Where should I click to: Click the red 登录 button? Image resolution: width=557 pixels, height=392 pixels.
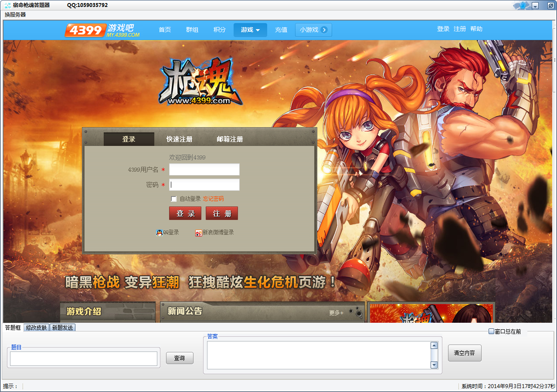coord(185,213)
